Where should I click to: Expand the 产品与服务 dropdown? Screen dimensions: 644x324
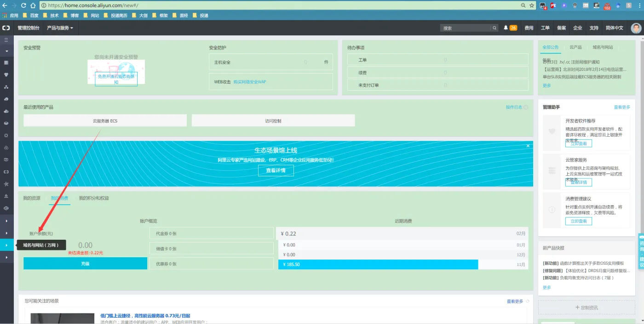(60, 28)
